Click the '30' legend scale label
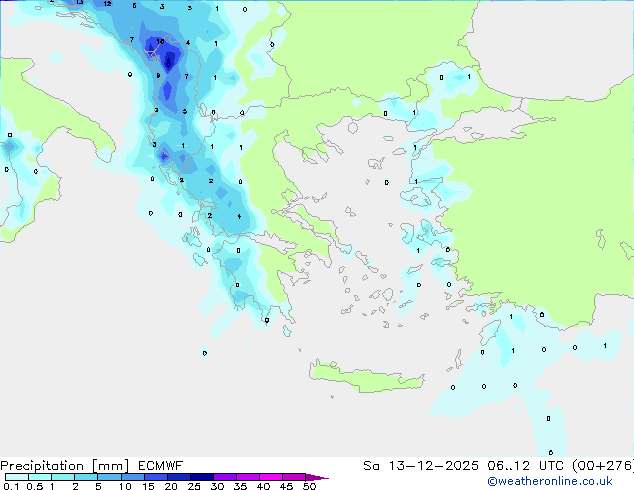 click(217, 486)
